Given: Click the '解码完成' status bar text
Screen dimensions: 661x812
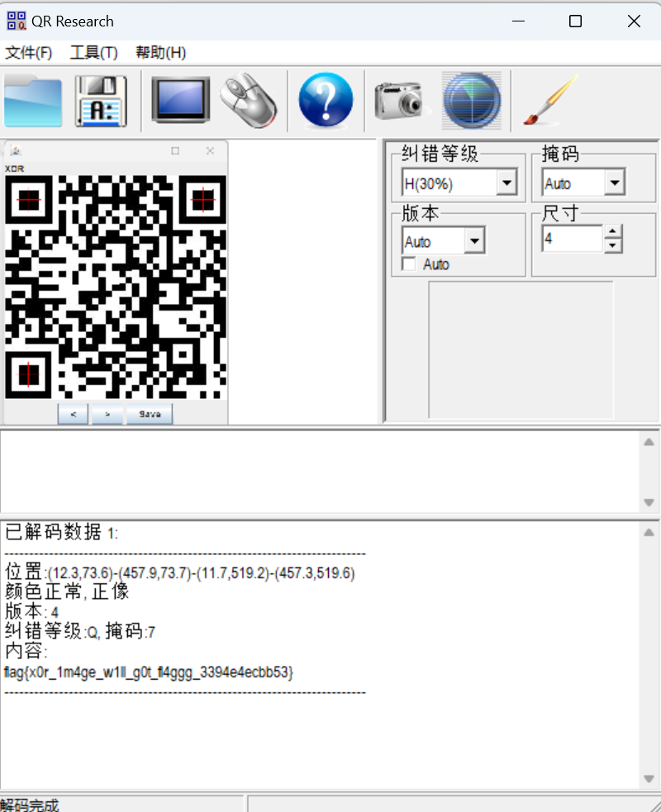Looking at the screenshot, I should [30, 805].
